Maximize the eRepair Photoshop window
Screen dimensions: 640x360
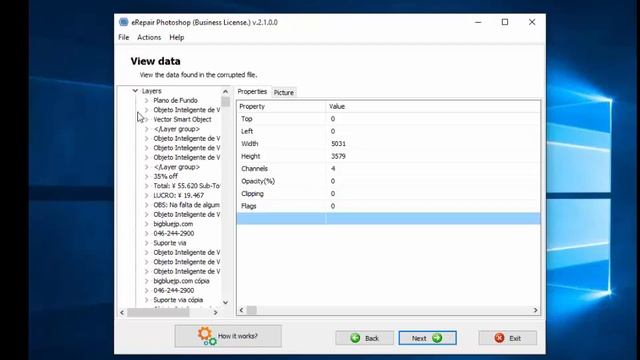tap(505, 22)
